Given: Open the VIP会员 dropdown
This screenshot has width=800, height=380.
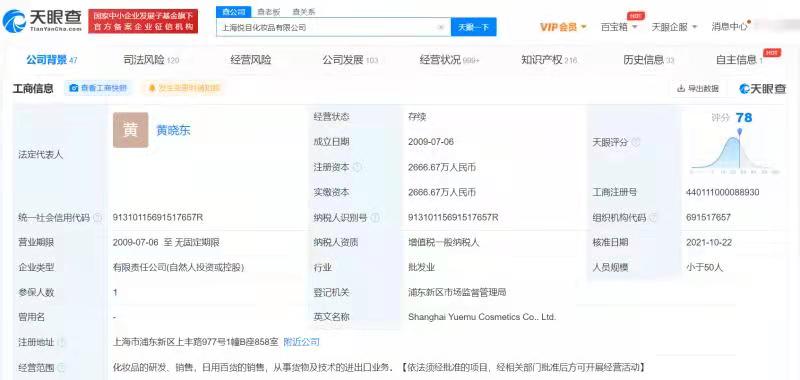Looking at the screenshot, I should click(563, 27).
